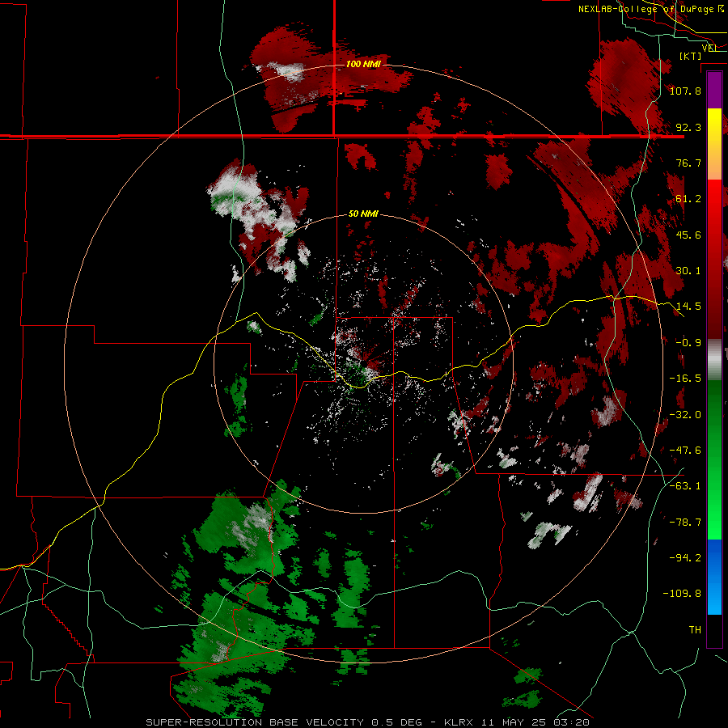Click the -63.1 legend value
This screenshot has width=728, height=728.
pyautogui.click(x=685, y=486)
